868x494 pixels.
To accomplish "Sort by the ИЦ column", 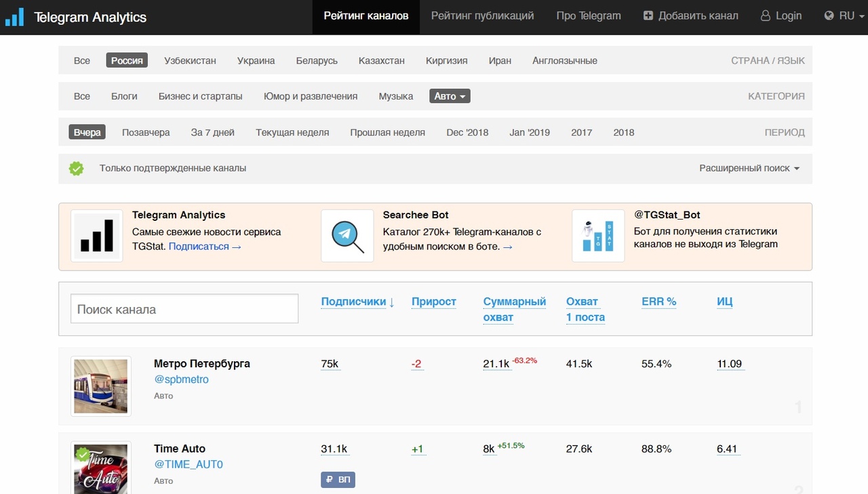I will [x=725, y=302].
